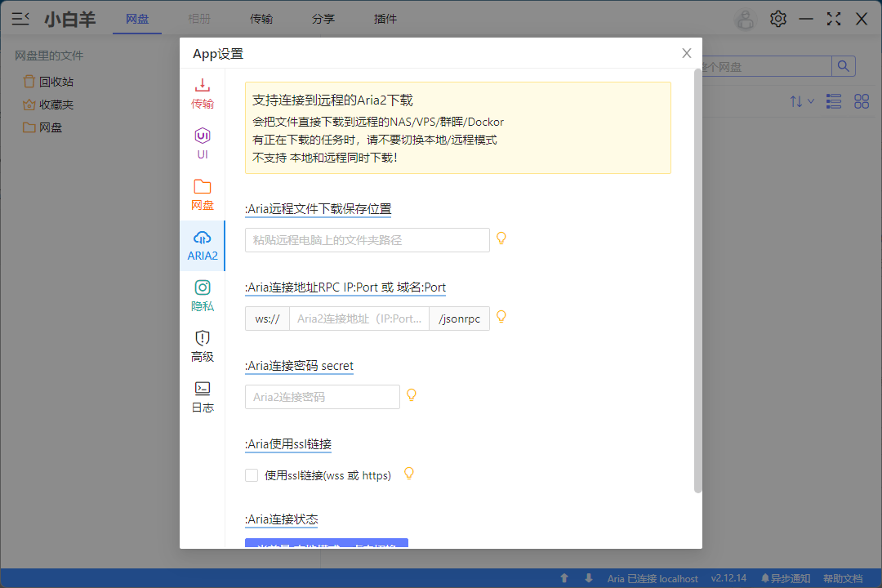This screenshot has height=588, width=882.
Task: Enable 使用ssl链接 checkbox
Action: click(251, 474)
